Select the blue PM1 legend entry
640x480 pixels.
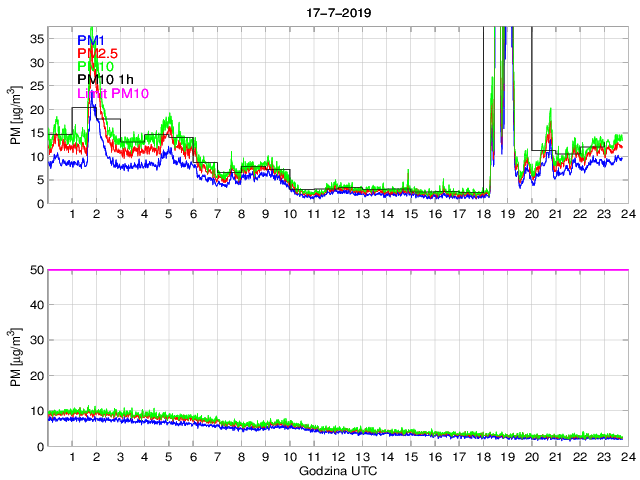[91, 40]
